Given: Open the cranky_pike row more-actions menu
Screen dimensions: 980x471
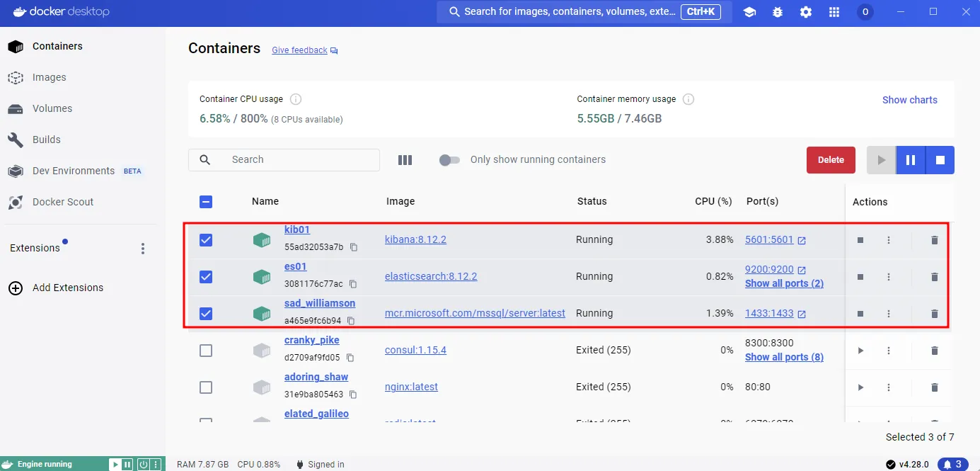Looking at the screenshot, I should pyautogui.click(x=889, y=351).
